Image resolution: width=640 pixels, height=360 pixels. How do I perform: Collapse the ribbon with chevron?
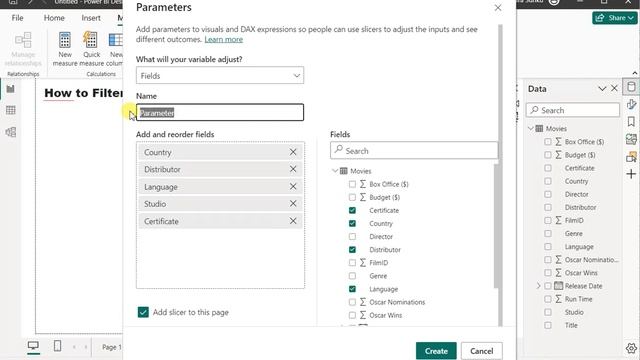point(635,73)
